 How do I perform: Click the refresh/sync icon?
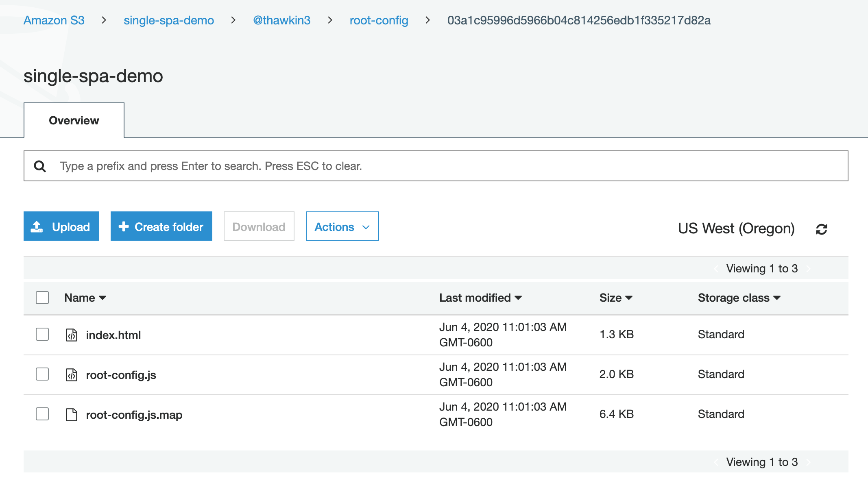tap(822, 228)
